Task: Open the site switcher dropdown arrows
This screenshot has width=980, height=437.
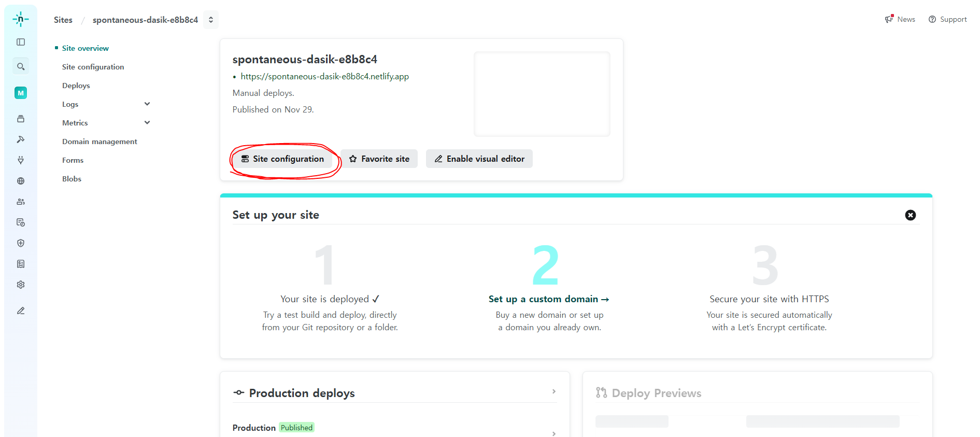Action: click(211, 20)
